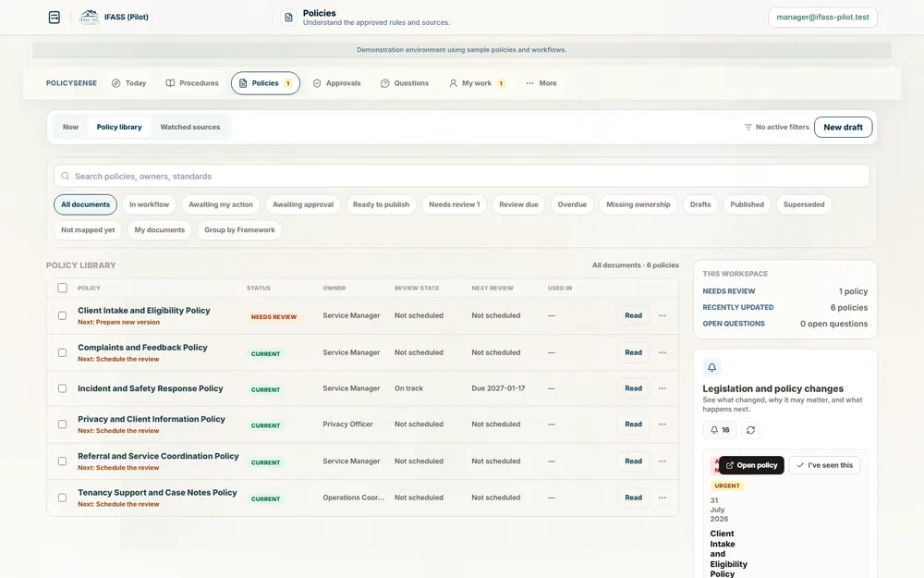Filter by Superseded chip

[x=804, y=204]
